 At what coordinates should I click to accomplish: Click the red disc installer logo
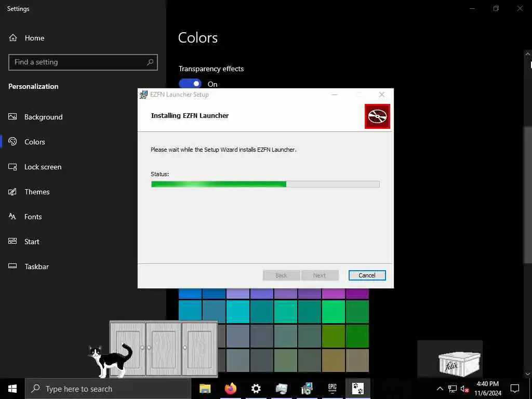[x=377, y=116]
